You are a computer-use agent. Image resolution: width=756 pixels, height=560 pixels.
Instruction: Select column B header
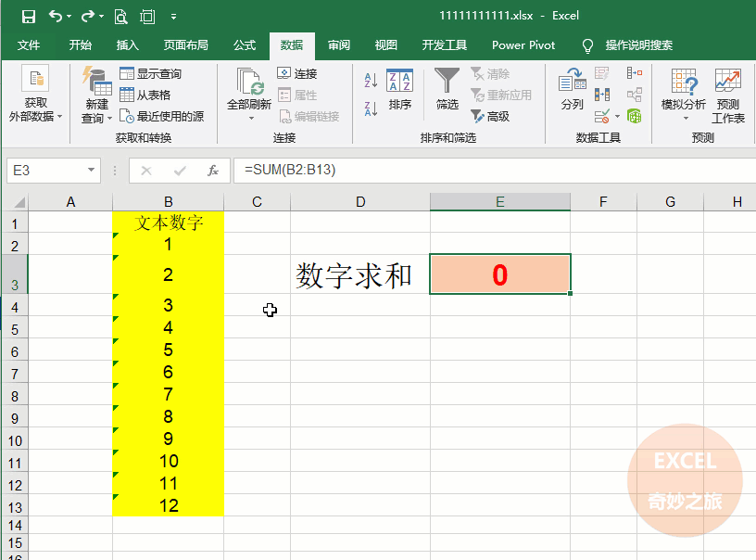pos(168,201)
